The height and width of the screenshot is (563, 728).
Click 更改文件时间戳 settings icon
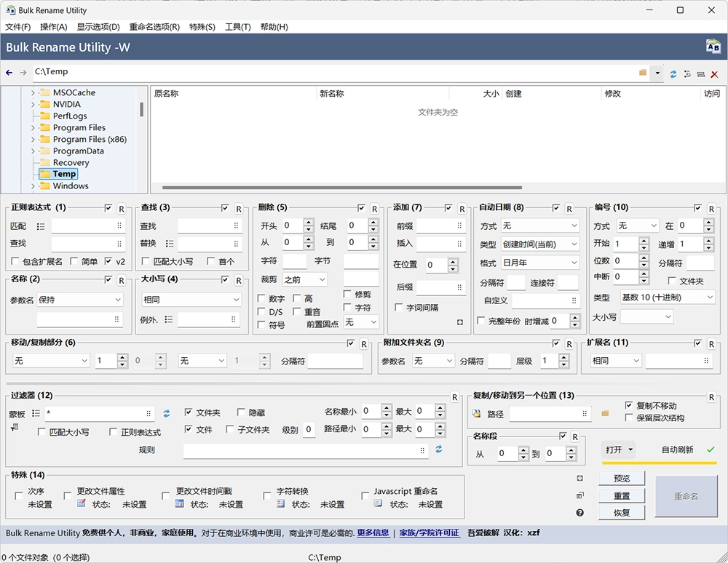point(179,503)
